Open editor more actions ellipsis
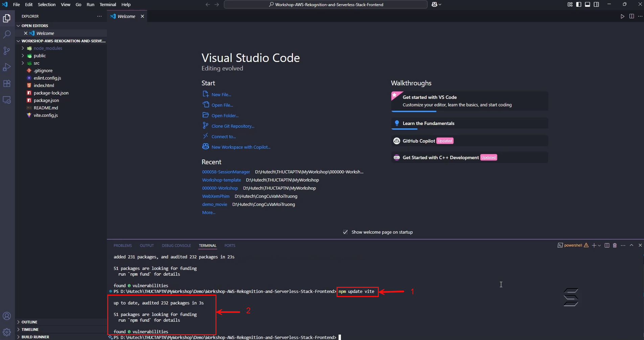This screenshot has height=340, width=644. 640,16
